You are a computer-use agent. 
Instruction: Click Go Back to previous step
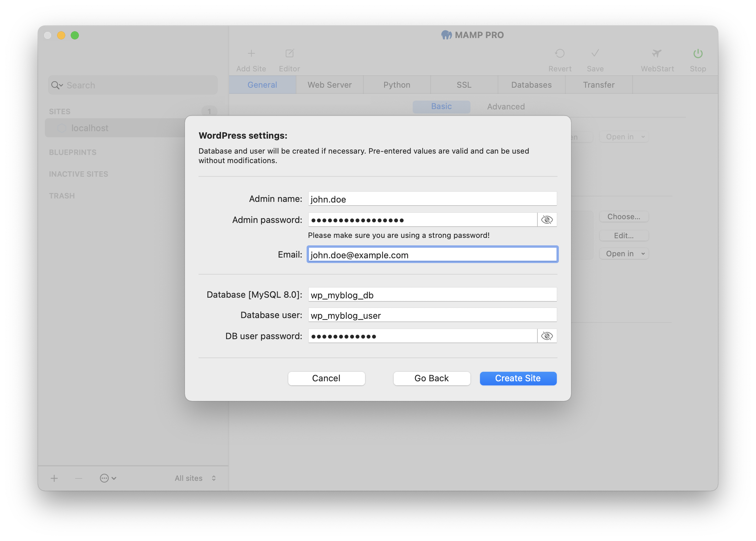pyautogui.click(x=432, y=378)
